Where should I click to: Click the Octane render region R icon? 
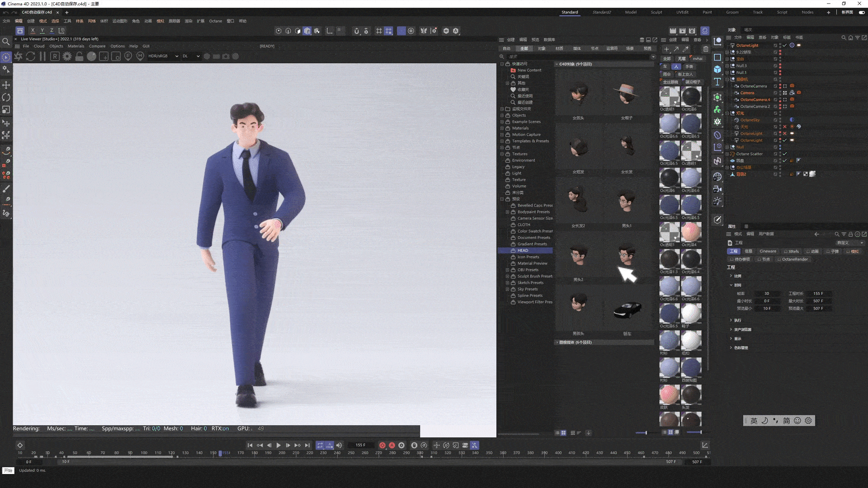[x=55, y=56]
